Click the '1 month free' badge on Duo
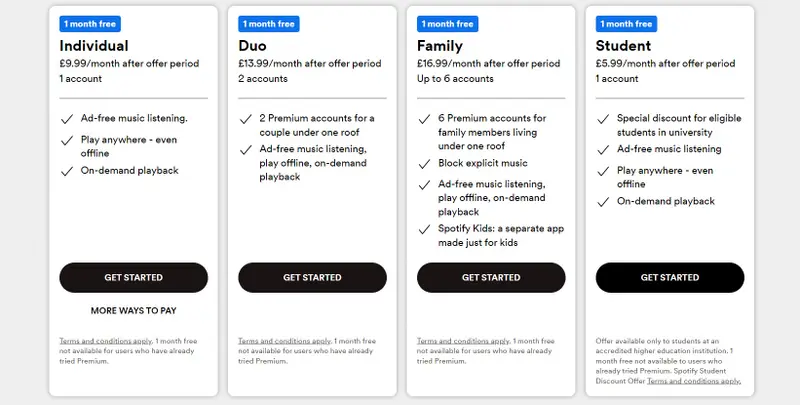The width and height of the screenshot is (800, 405). coord(270,23)
